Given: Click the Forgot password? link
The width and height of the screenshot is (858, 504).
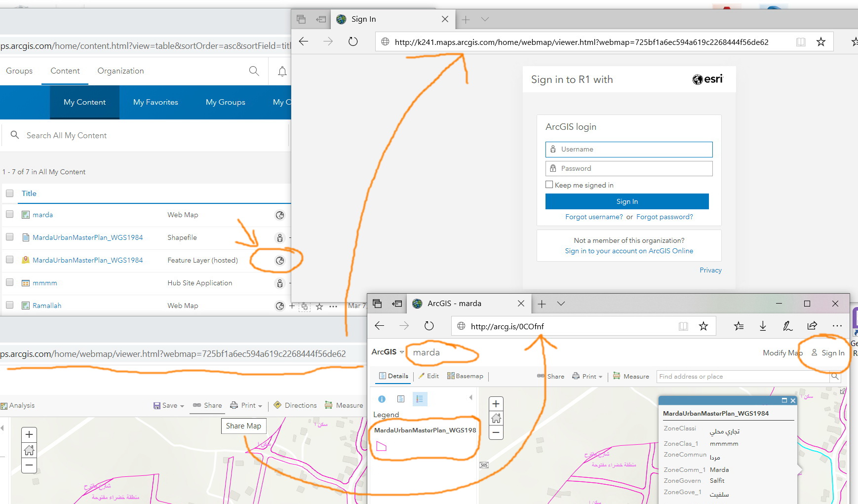Looking at the screenshot, I should [x=664, y=217].
